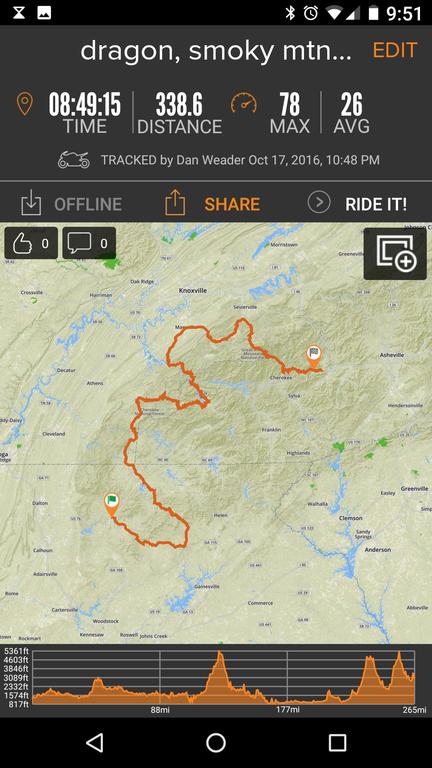Tap the offline download icon
The image size is (432, 768).
31,204
